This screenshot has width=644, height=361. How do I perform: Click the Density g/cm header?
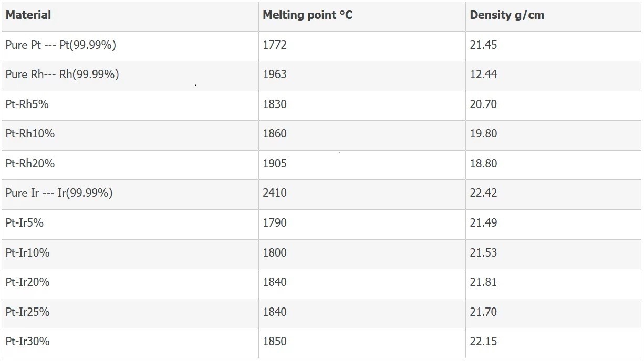click(x=507, y=15)
